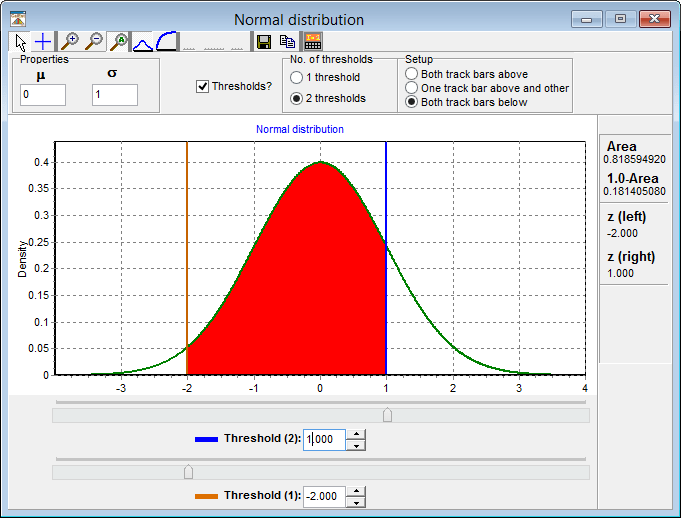The height and width of the screenshot is (518, 682).
Task: Click the orange threshold line on the chart
Action: click(187, 258)
